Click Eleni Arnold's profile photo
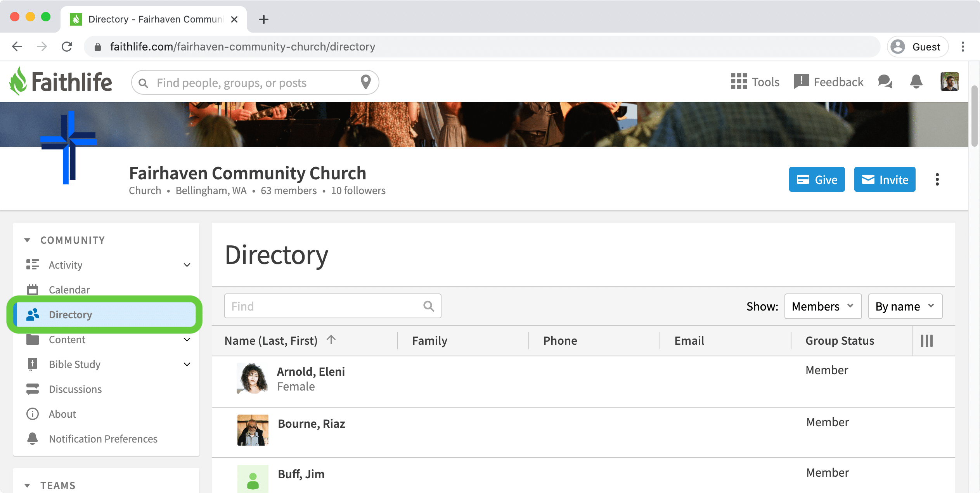The height and width of the screenshot is (493, 980). [252, 378]
